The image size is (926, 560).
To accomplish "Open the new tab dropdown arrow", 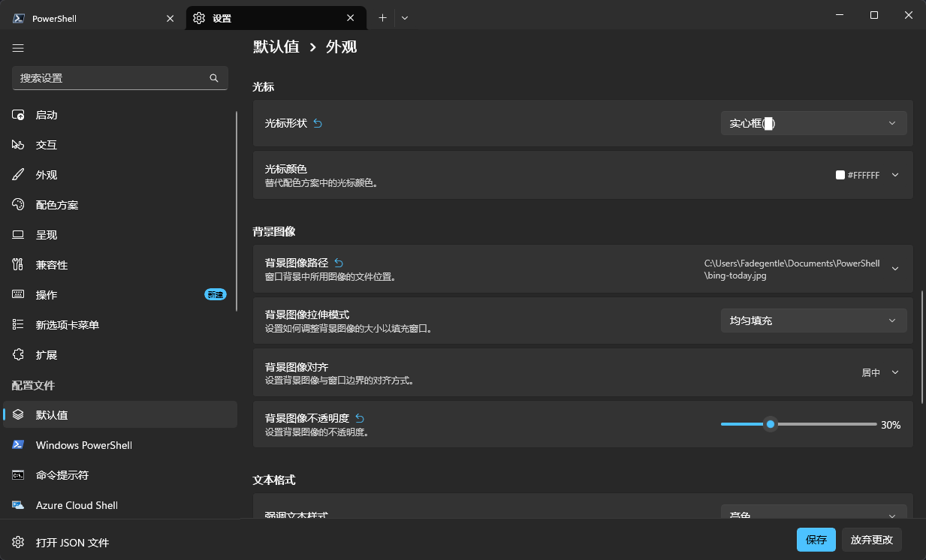I will 405,18.
